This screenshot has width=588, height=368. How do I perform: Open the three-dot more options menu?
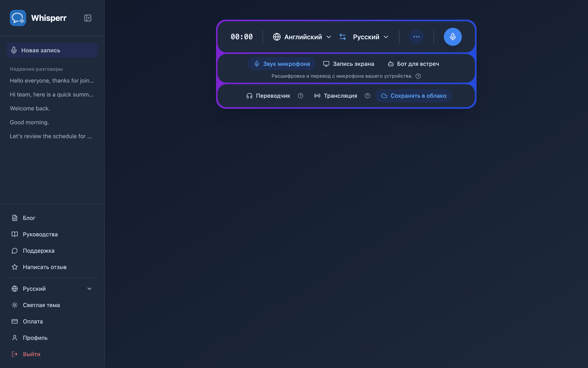coord(416,37)
